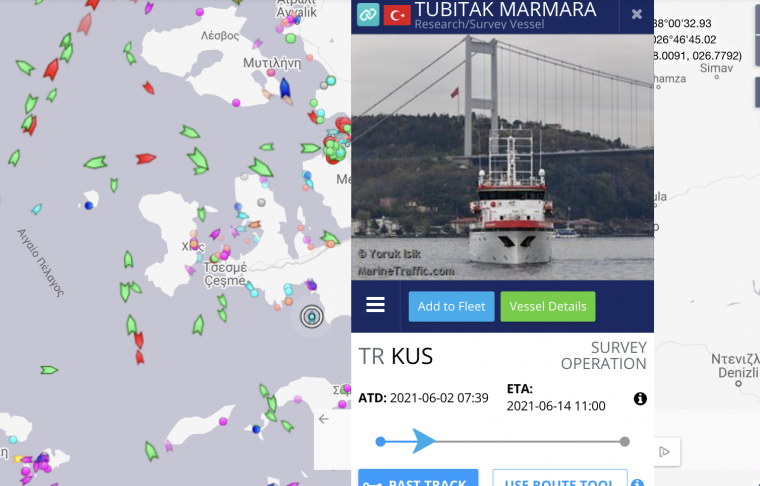Image resolution: width=760 pixels, height=486 pixels.
Task: Click blue voyage progress arrow marker
Action: [424, 441]
